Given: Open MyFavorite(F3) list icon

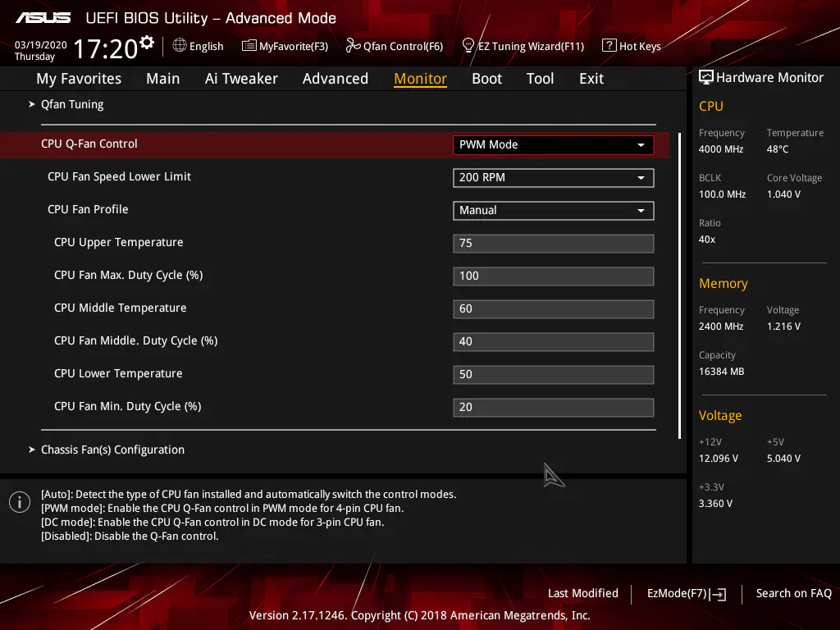Looking at the screenshot, I should (x=249, y=46).
